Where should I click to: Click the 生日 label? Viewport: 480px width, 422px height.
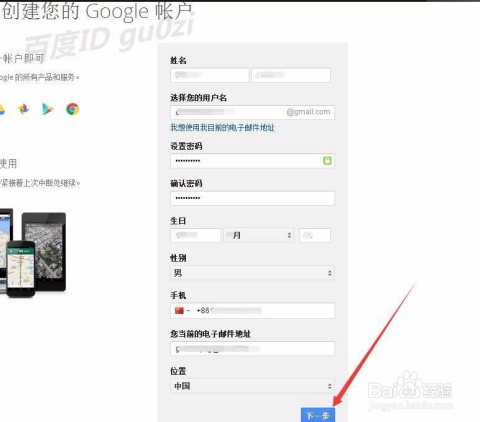tap(178, 221)
